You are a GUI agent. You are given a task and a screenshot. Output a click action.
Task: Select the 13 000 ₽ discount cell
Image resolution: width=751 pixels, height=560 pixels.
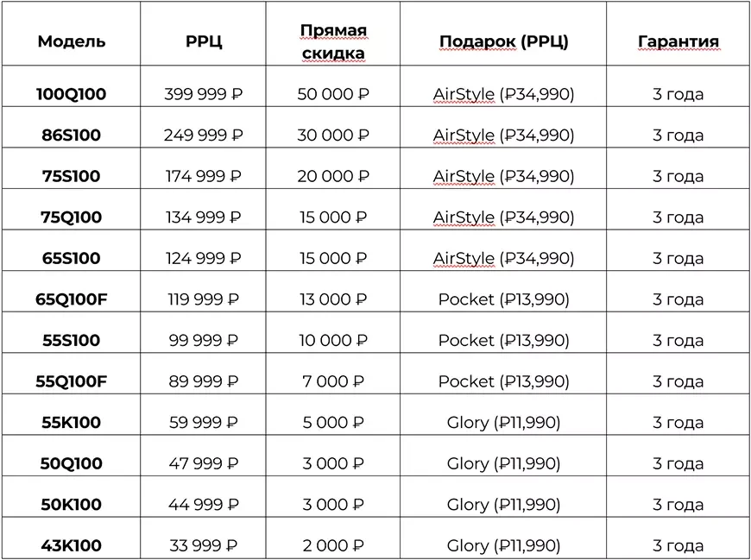point(333,299)
